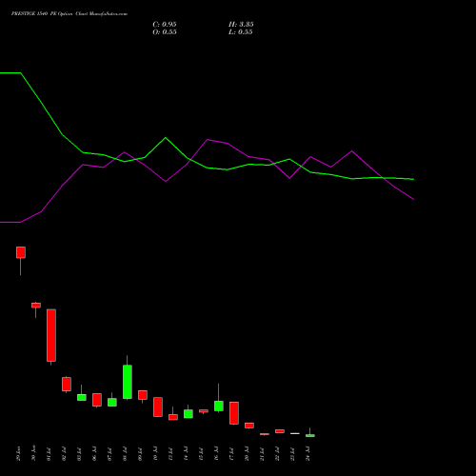This screenshot has height=476, width=476.
Task: Select the open value 'O: 0.55'
Action: [165, 32]
